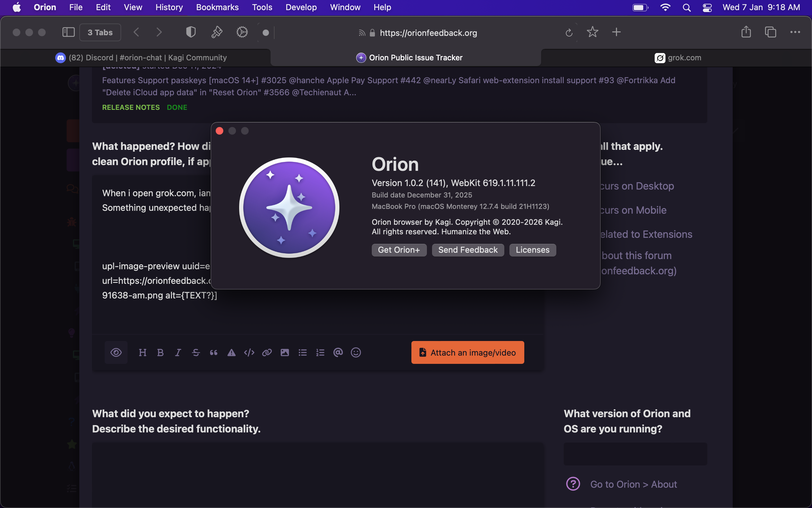Insert a quote block in editor

pyautogui.click(x=214, y=352)
